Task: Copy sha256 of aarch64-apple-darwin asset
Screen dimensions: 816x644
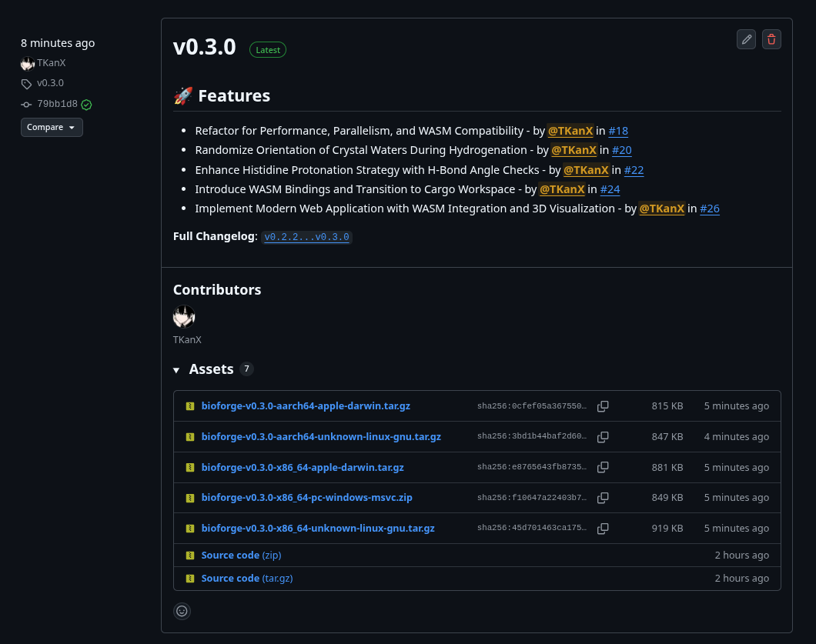Action: click(603, 406)
